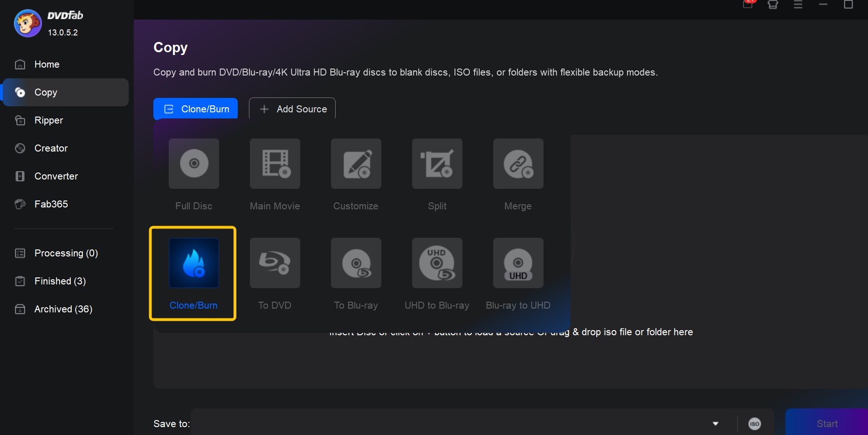Open the Ripper section in sidebar

[48, 120]
